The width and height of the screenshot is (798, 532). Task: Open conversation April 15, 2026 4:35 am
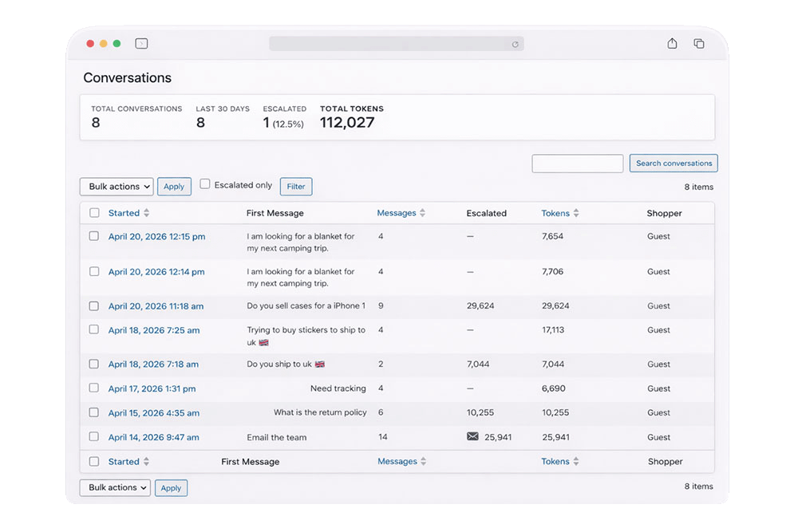click(154, 413)
